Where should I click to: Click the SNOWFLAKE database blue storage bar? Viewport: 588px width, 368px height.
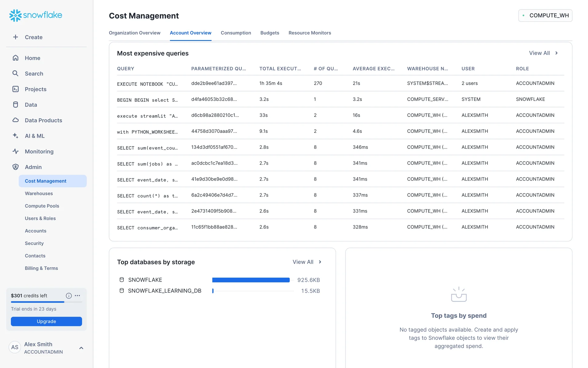[251, 280]
